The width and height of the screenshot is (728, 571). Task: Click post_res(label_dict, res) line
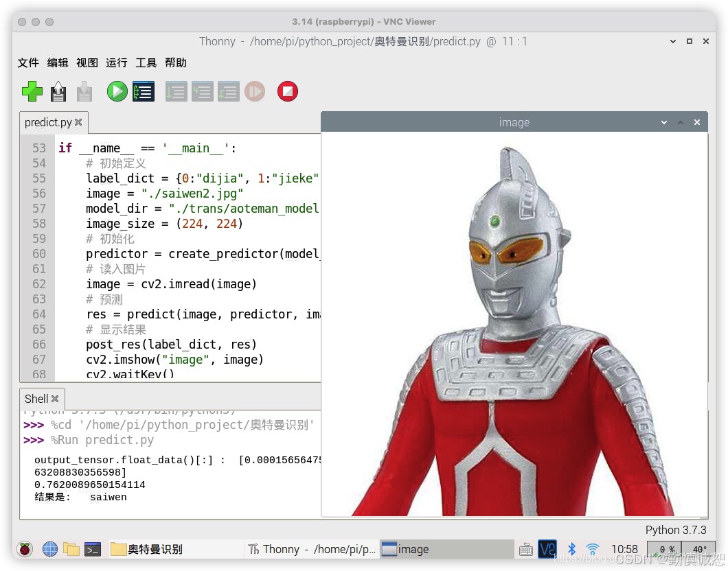[x=171, y=345]
